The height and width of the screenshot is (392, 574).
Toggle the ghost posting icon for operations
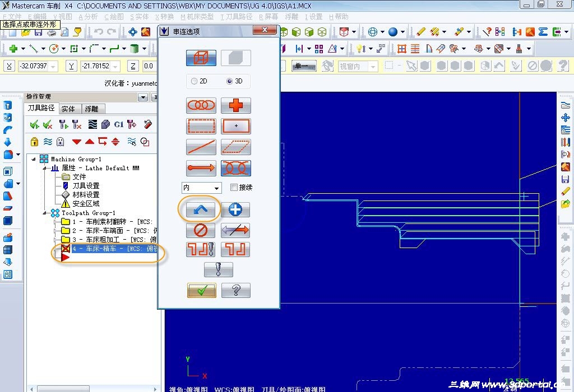coord(61,142)
